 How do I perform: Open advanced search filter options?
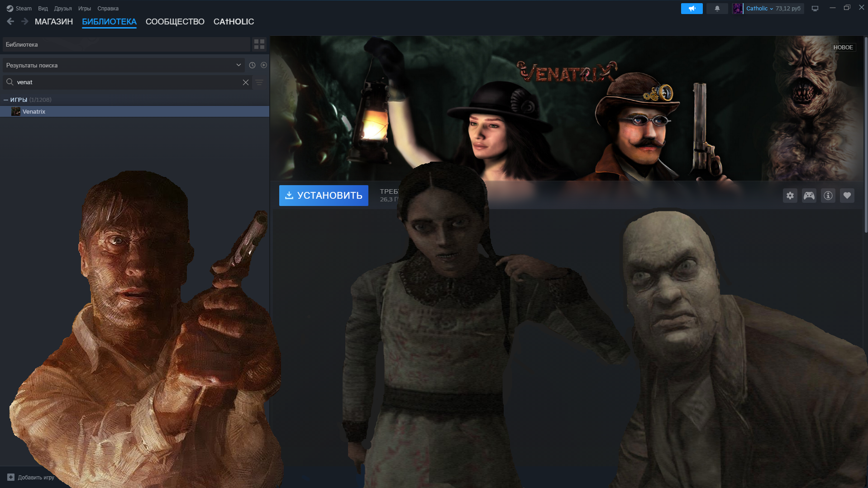[x=259, y=82]
